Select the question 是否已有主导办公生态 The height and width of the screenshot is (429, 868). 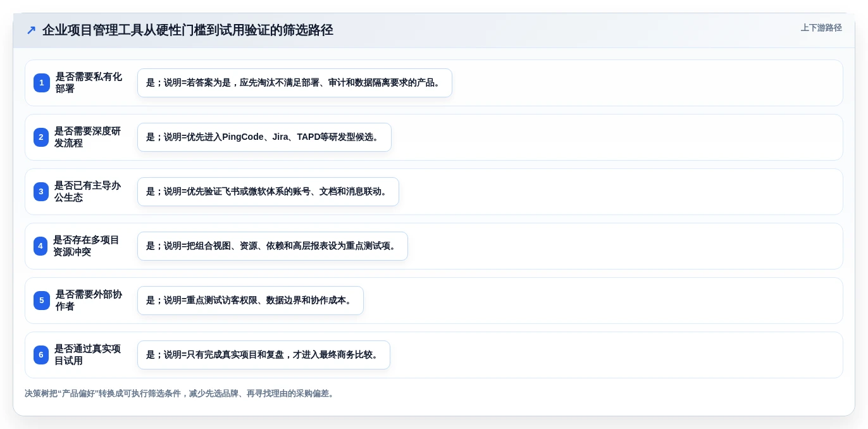[87, 192]
